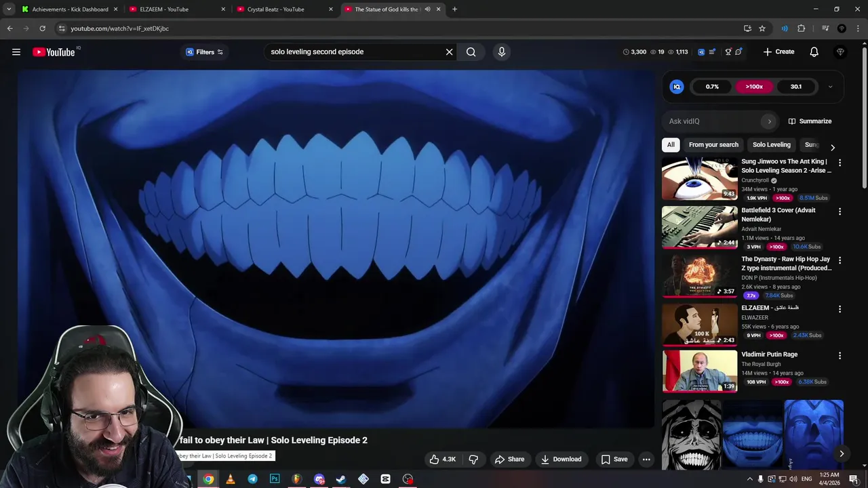Screen dimensions: 868x488
Task: Open Telegram from the taskbar
Action: tap(252, 479)
